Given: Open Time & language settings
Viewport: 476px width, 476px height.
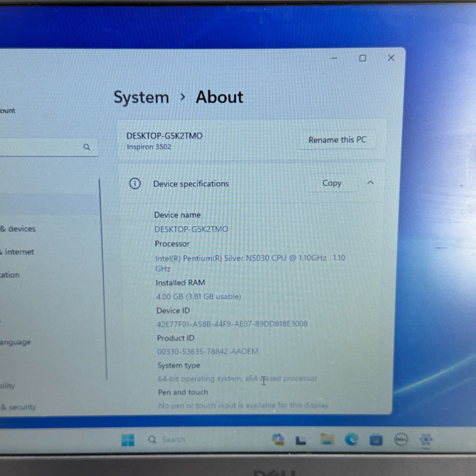Looking at the screenshot, I should 15,342.
